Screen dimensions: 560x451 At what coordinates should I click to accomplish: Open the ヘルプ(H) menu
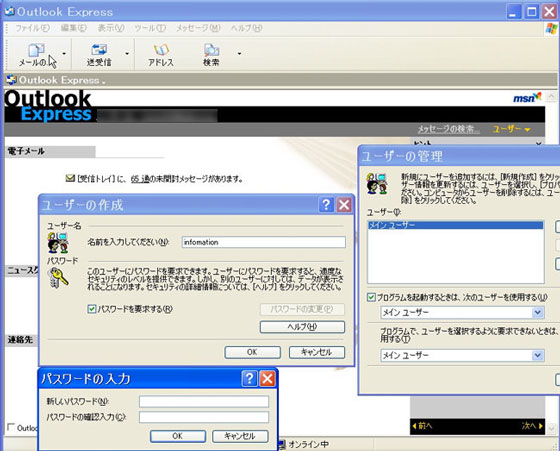[246, 28]
